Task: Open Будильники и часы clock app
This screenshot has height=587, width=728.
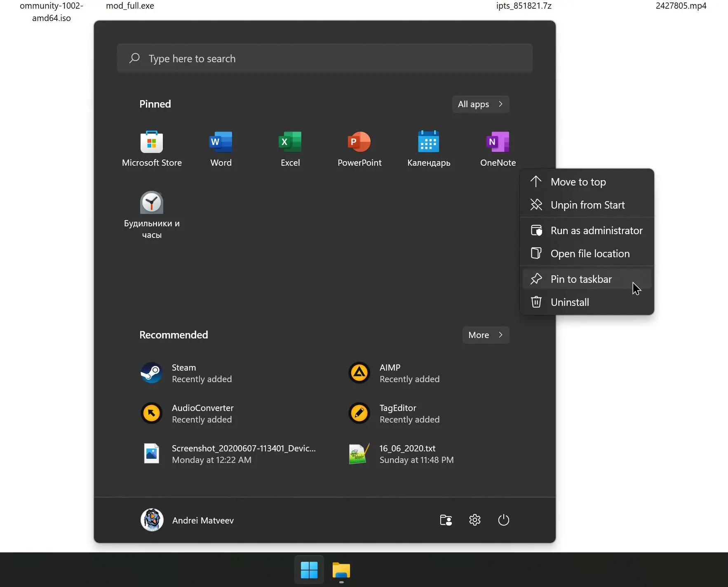Action: [152, 215]
